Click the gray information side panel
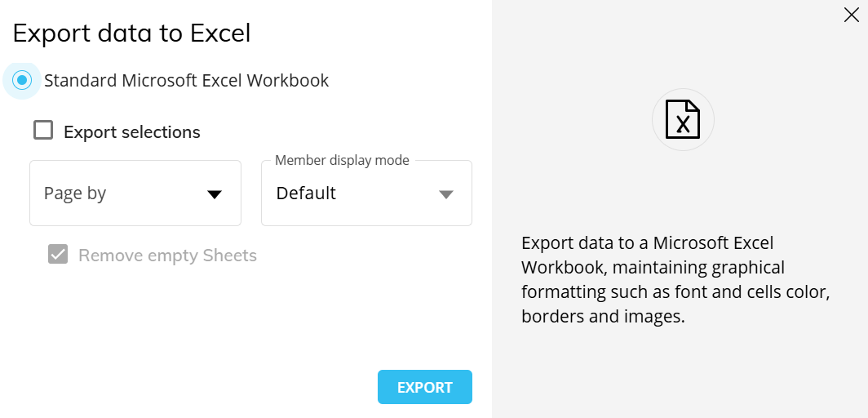 click(680, 209)
